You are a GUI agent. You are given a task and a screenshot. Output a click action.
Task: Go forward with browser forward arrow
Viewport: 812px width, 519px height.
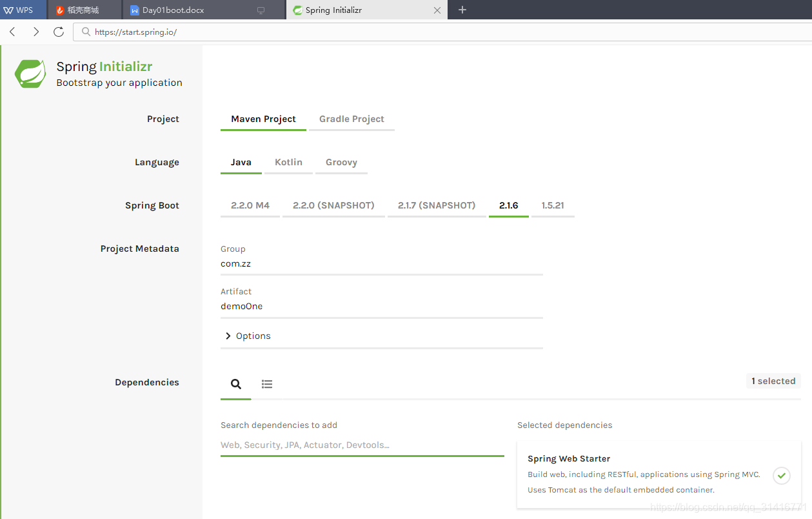point(35,32)
